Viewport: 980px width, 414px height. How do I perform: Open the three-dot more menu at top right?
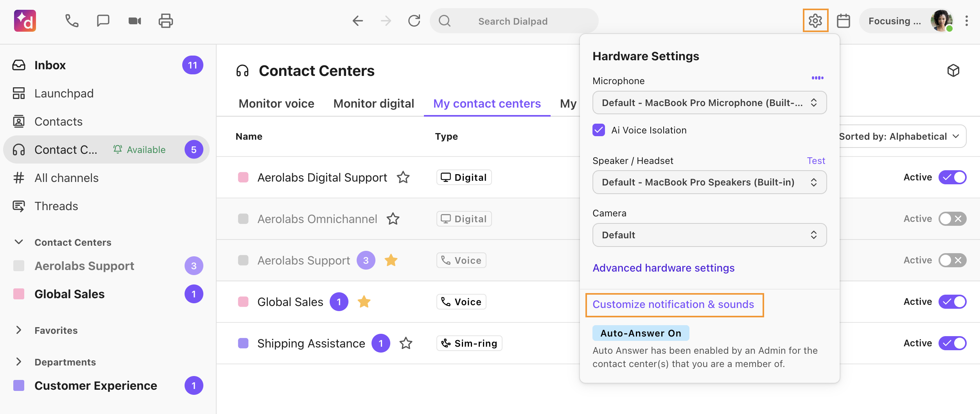tap(966, 21)
